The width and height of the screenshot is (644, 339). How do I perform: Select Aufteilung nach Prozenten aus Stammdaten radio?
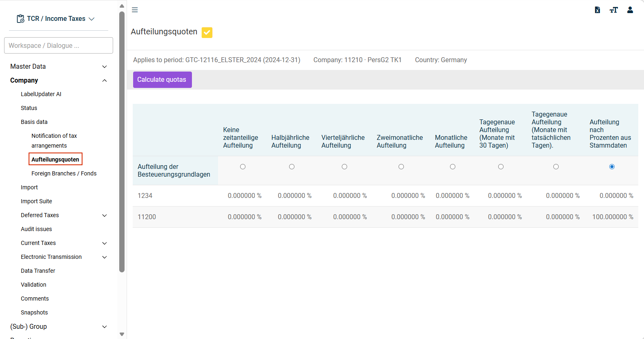click(x=612, y=166)
